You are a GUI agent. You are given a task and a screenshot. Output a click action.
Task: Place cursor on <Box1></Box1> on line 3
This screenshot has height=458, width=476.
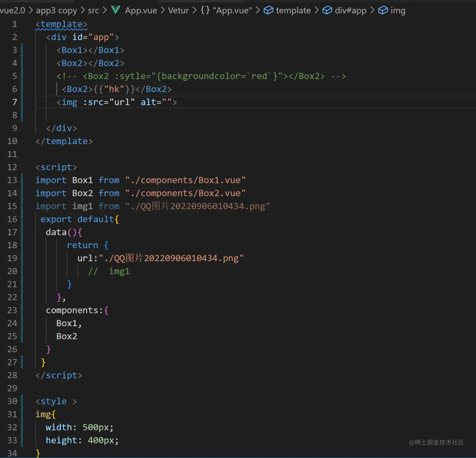[x=90, y=50]
